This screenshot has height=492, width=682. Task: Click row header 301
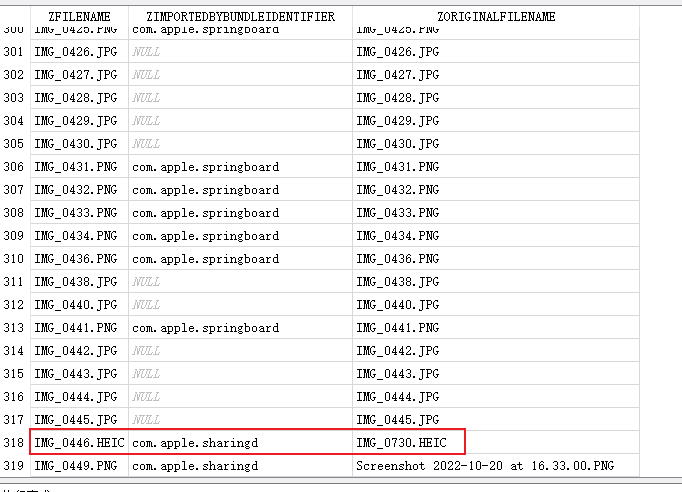click(14, 51)
